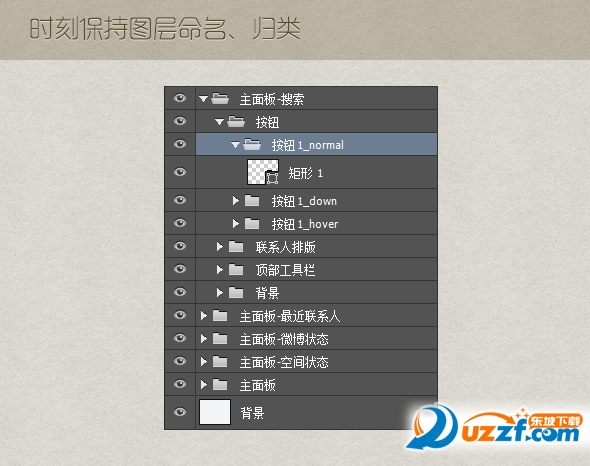Select the 主面板 group layer name
590x466 pixels.
[x=258, y=385]
